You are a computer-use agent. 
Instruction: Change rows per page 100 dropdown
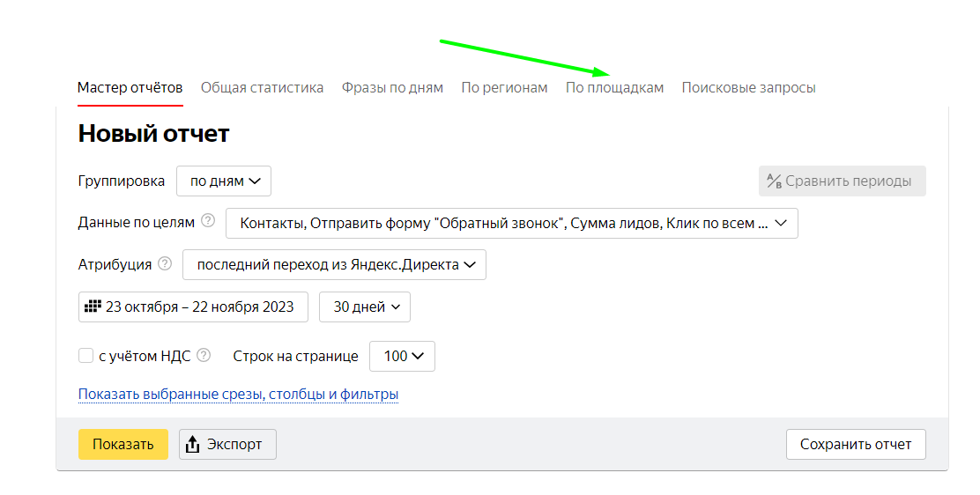pyautogui.click(x=403, y=356)
